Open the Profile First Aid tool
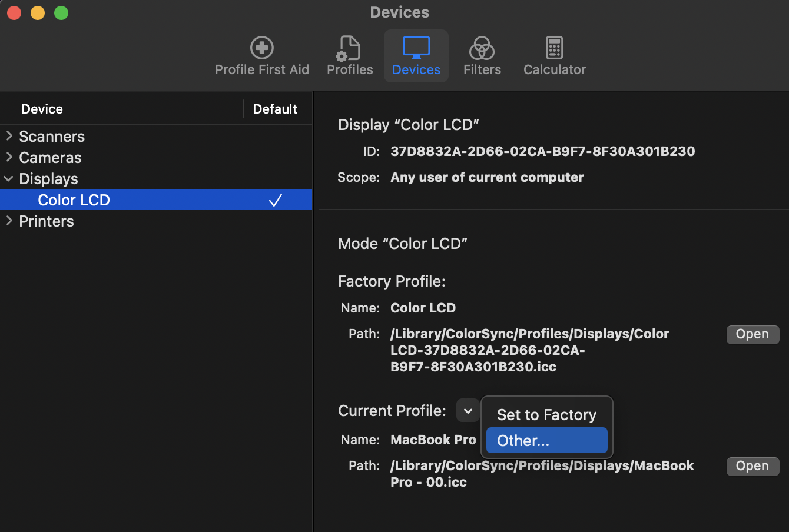The height and width of the screenshot is (532, 789). coord(262,56)
